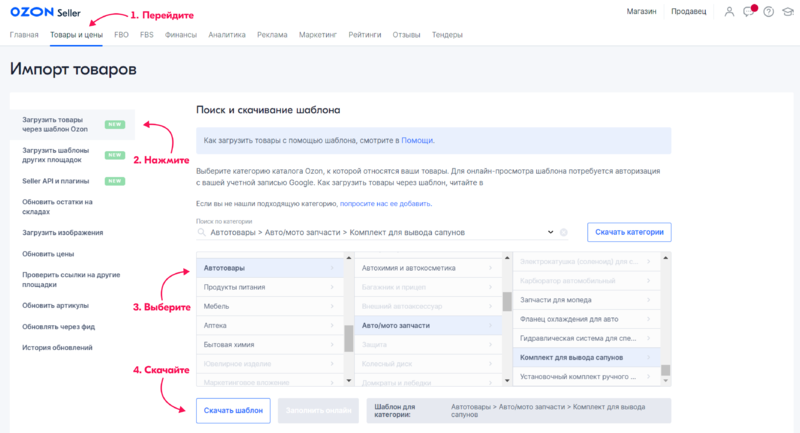Expand chevron on the Аптека row

[x=332, y=325]
